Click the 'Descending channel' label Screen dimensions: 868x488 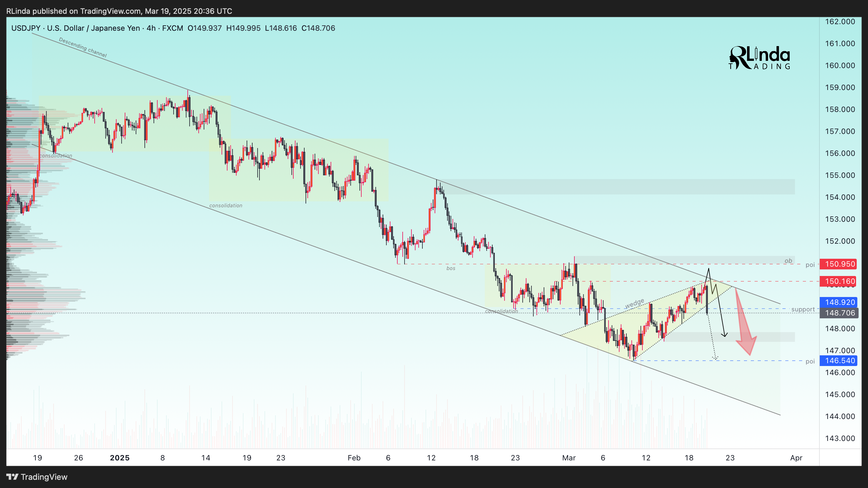tap(83, 48)
